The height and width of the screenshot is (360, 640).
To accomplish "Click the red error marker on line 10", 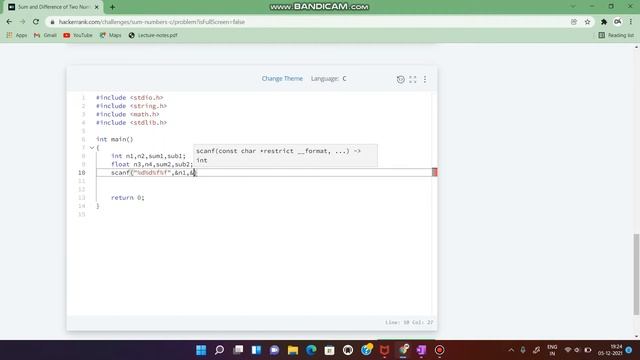I will (434, 172).
